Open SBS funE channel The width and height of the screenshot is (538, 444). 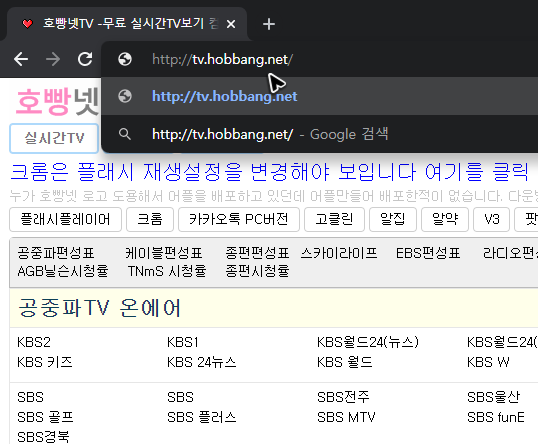(496, 417)
